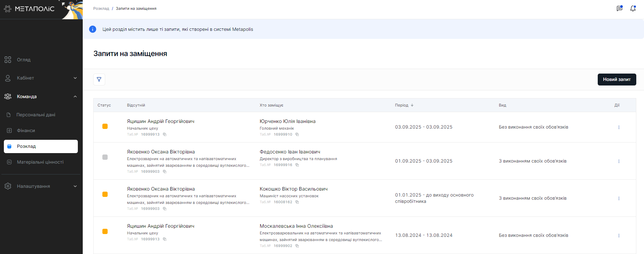Click gray status marker for the 01.09.2025 request
The height and width of the screenshot is (254, 644).
pos(105,157)
